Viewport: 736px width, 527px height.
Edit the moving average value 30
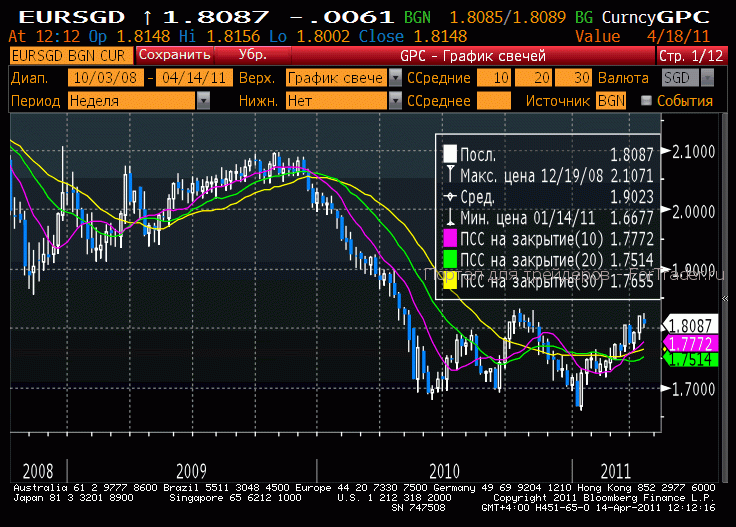573,78
